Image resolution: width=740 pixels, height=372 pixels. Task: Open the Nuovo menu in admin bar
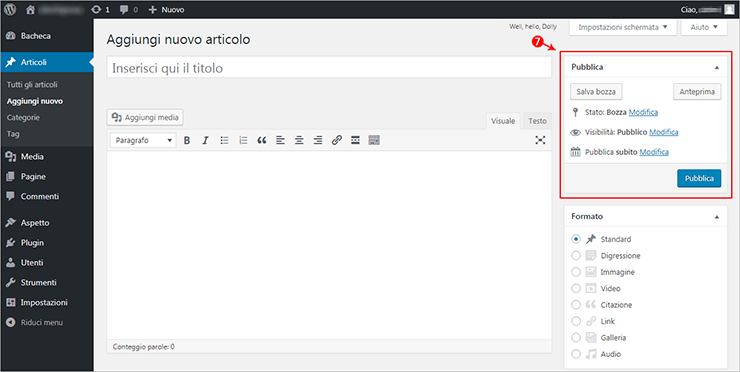[x=166, y=9]
